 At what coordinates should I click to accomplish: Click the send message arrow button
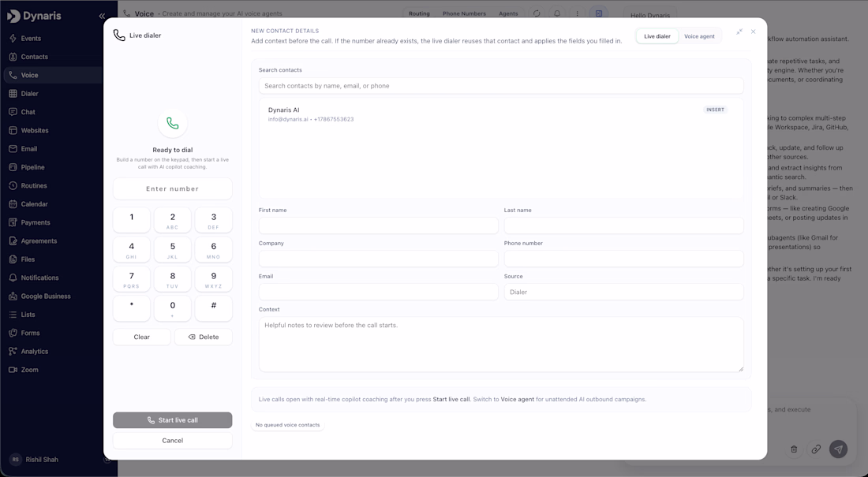tap(838, 449)
